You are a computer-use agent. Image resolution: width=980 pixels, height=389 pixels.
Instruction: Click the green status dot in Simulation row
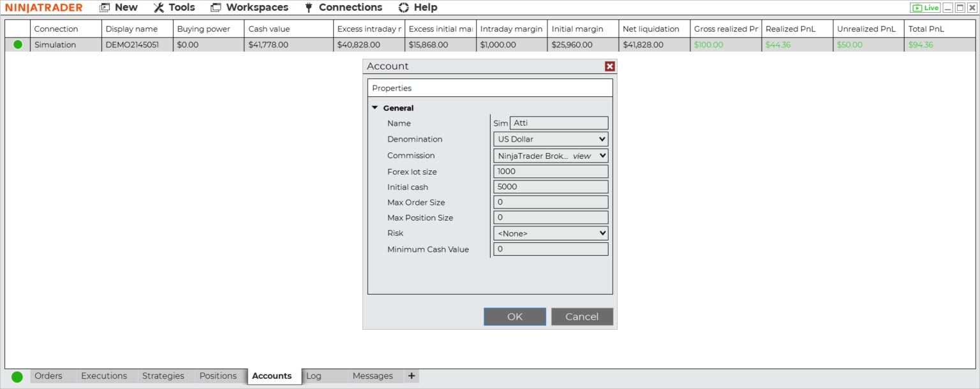click(x=18, y=45)
